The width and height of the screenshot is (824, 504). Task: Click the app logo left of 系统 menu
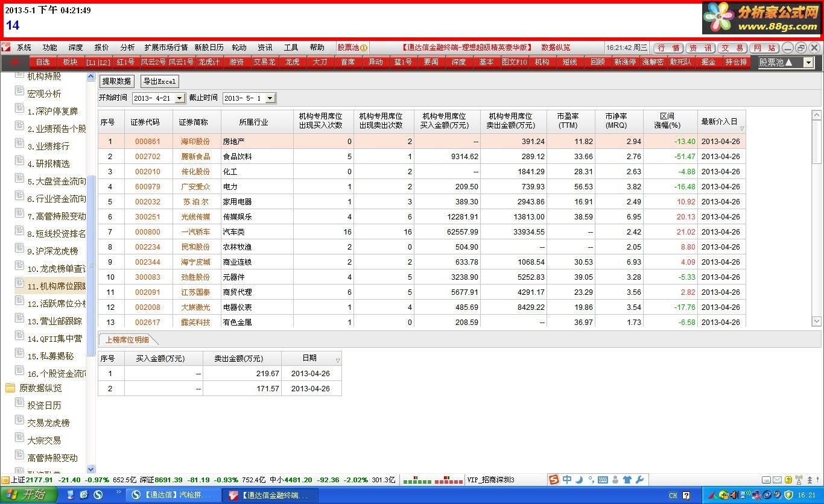pyautogui.click(x=6, y=48)
